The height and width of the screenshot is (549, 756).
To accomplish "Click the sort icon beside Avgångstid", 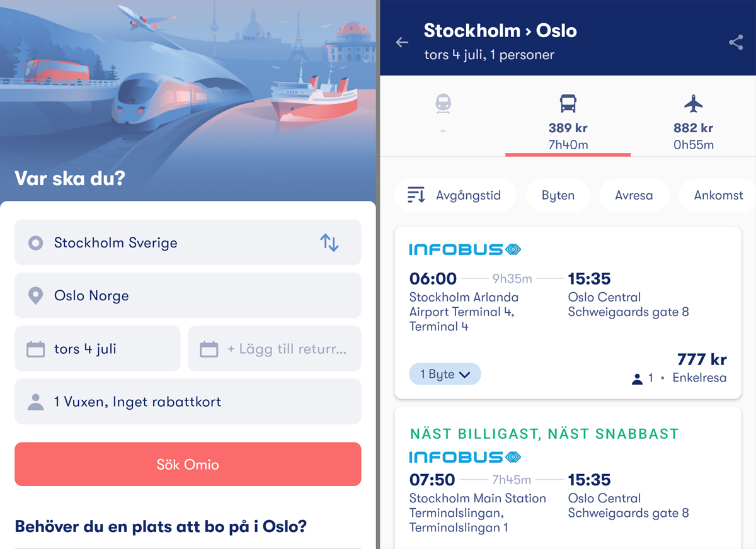I will (416, 195).
